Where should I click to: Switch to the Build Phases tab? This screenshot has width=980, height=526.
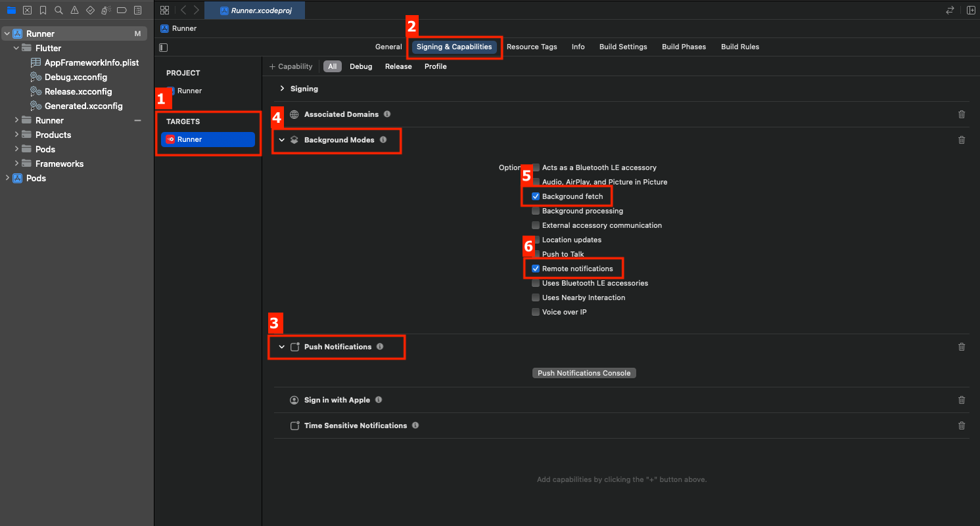coord(684,47)
